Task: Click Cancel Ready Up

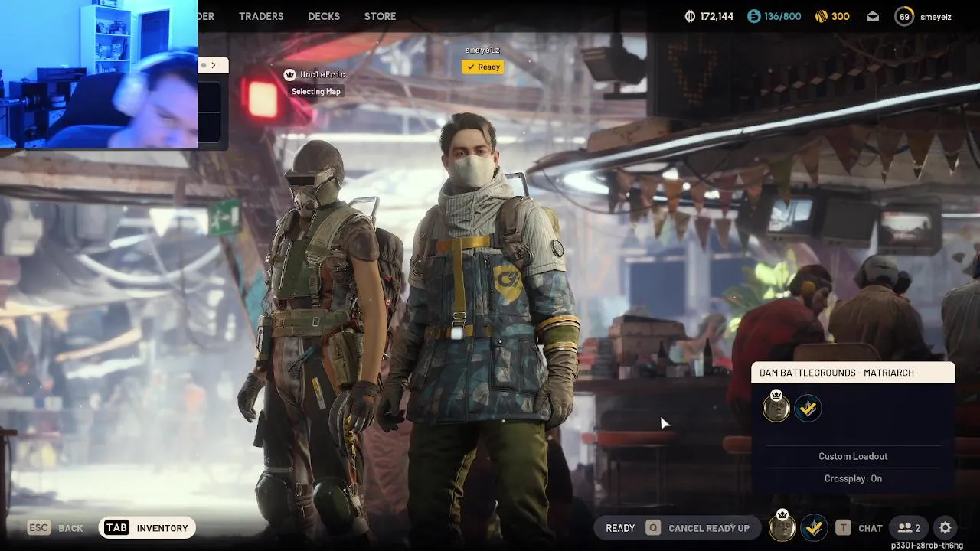Action: [709, 528]
